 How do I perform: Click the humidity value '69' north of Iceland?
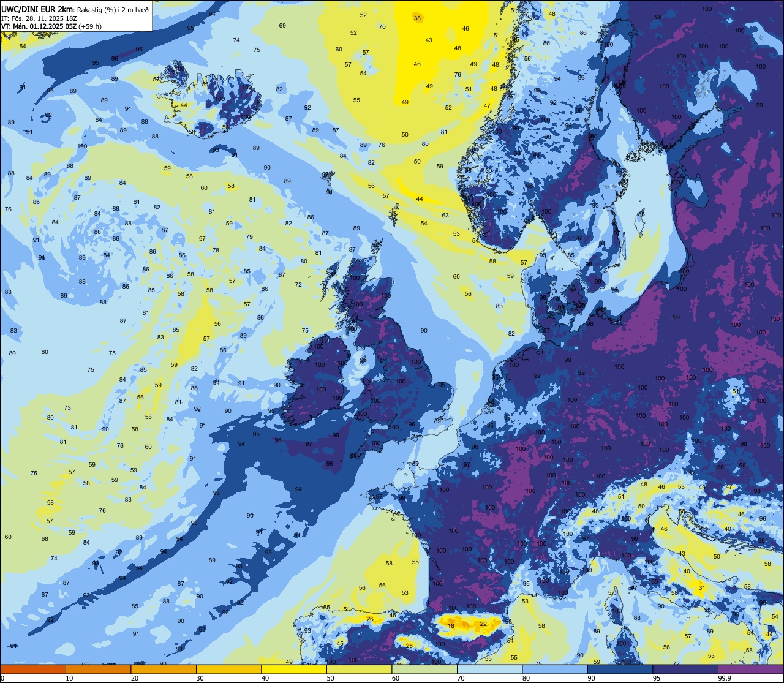pyautogui.click(x=282, y=25)
